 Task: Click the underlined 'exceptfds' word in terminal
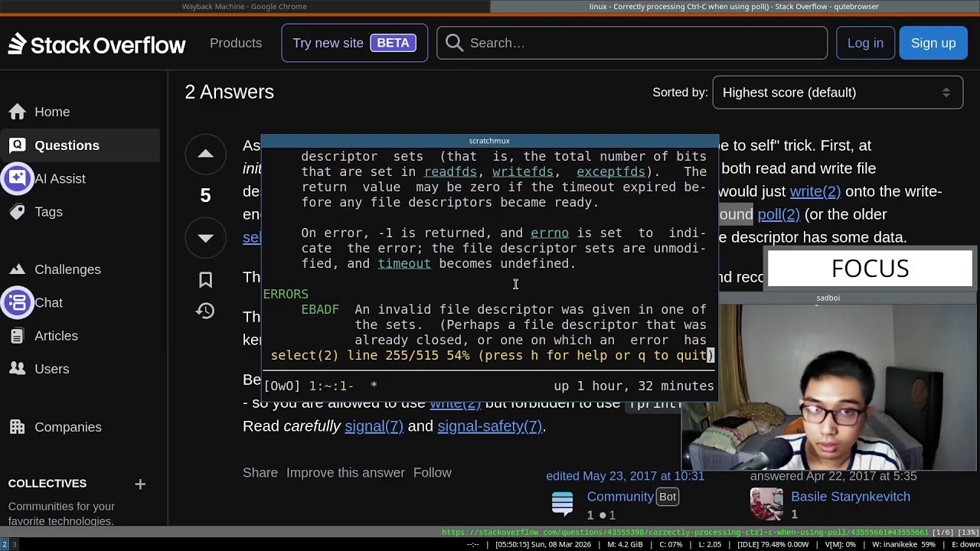click(611, 171)
